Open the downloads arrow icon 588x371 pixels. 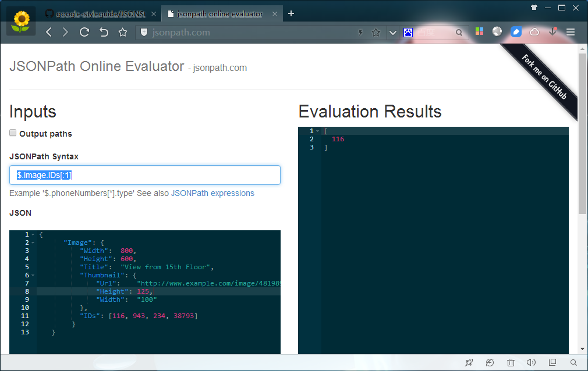click(552, 31)
